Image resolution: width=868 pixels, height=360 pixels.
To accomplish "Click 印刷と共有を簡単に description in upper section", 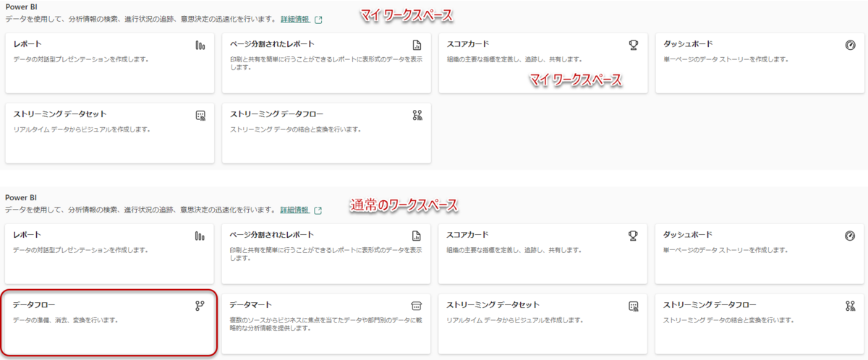I will click(x=325, y=63).
